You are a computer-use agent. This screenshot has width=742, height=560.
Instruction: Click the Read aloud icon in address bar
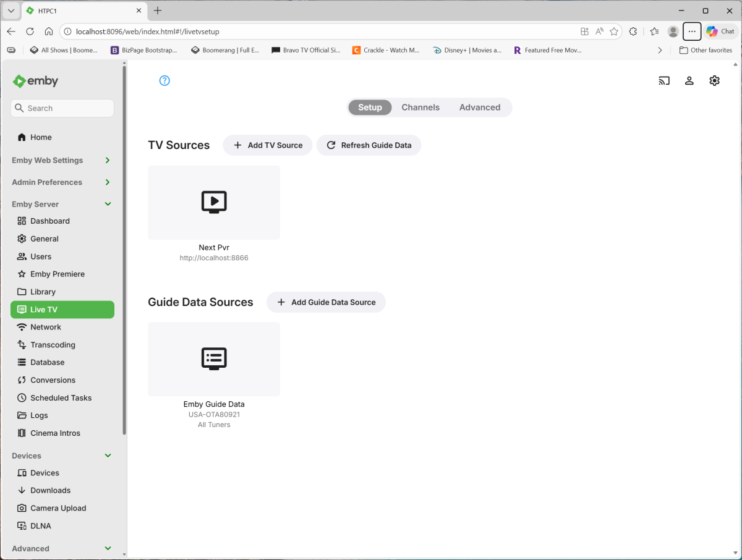pyautogui.click(x=599, y=32)
